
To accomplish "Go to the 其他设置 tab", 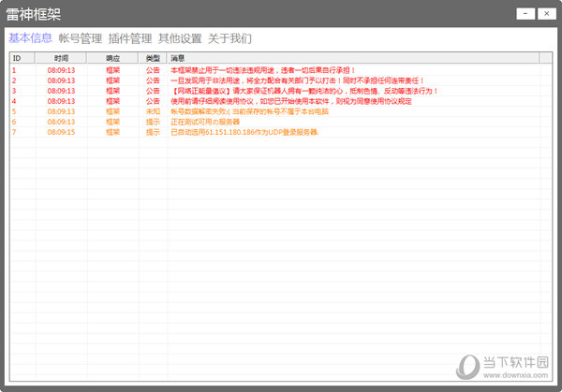I will click(x=180, y=38).
